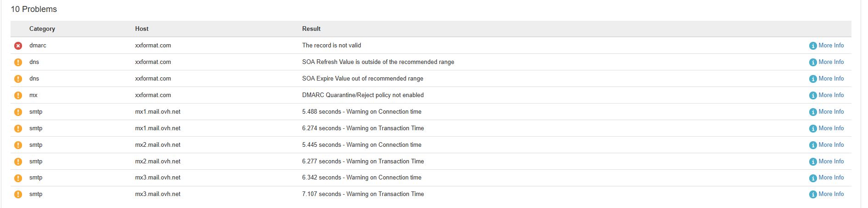Click warning icon for 5.488 seconds connection row
Image resolution: width=868 pixels, height=208 pixels.
(x=18, y=112)
